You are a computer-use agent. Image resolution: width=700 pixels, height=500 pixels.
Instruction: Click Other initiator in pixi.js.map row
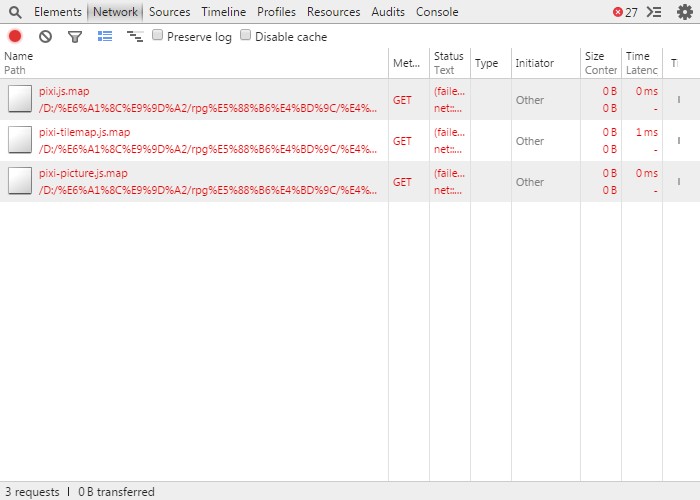[x=530, y=100]
